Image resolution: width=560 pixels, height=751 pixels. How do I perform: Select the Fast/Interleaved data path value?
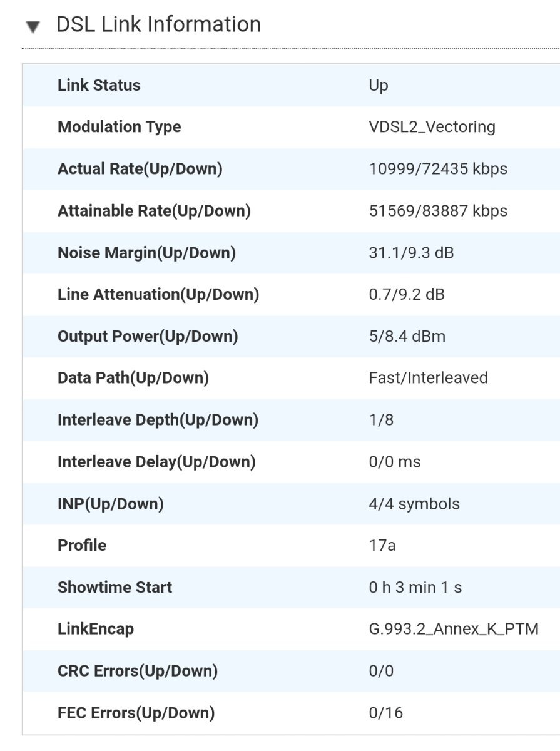428,378
